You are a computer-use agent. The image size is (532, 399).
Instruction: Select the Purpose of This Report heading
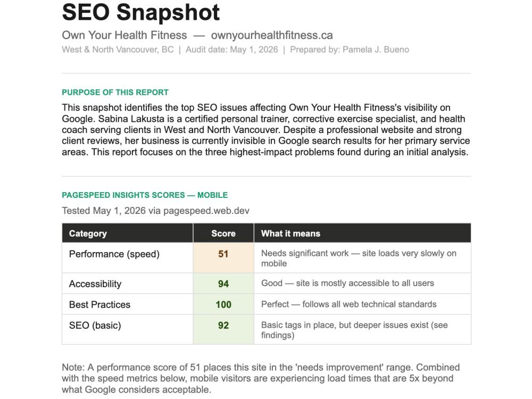(x=115, y=92)
